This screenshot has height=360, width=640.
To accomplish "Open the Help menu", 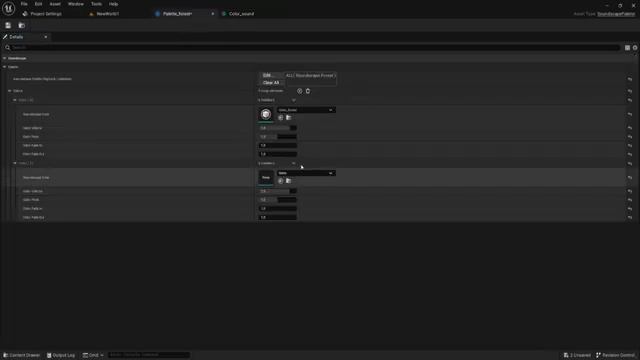I will tap(113, 4).
